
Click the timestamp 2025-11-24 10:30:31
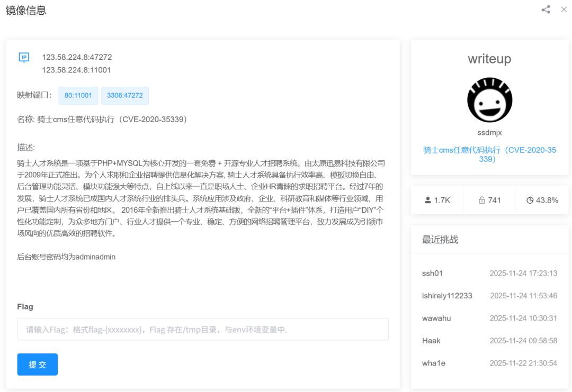click(x=523, y=318)
